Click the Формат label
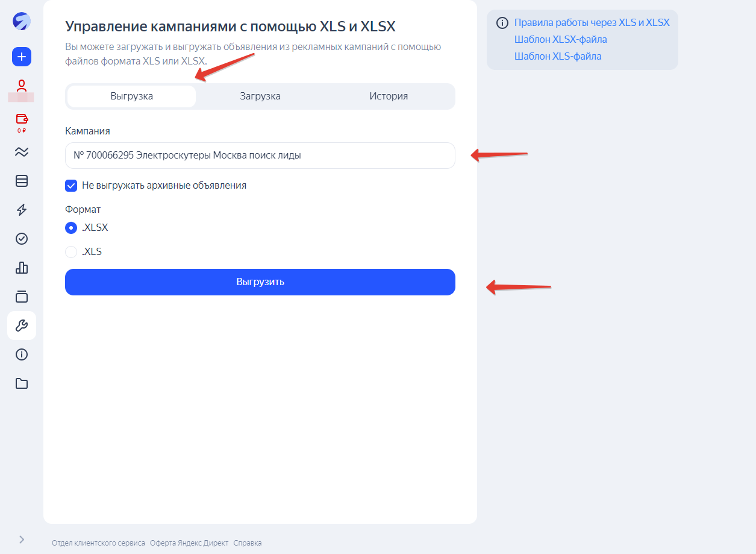Image resolution: width=756 pixels, height=554 pixels. tap(83, 210)
